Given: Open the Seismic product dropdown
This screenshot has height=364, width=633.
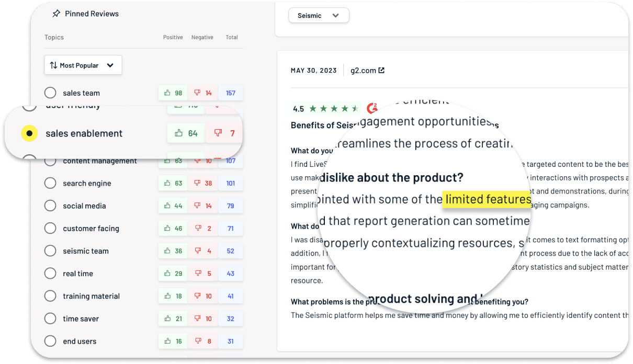Looking at the screenshot, I should tap(319, 16).
